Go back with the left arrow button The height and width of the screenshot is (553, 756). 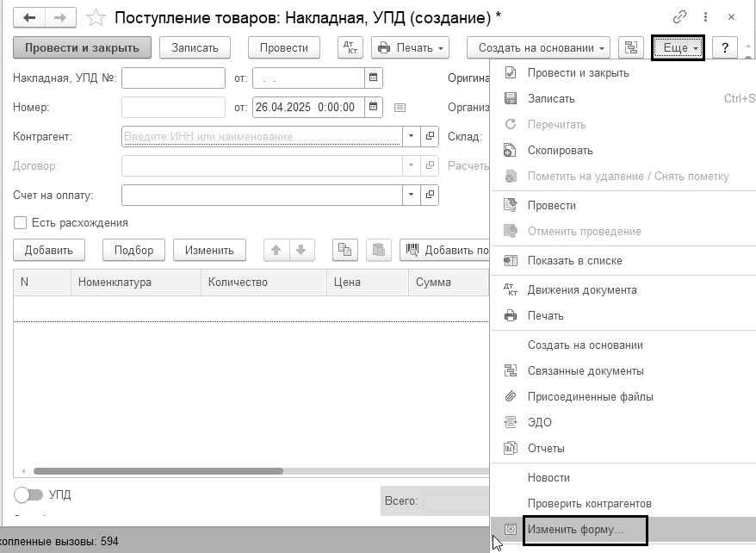(29, 18)
